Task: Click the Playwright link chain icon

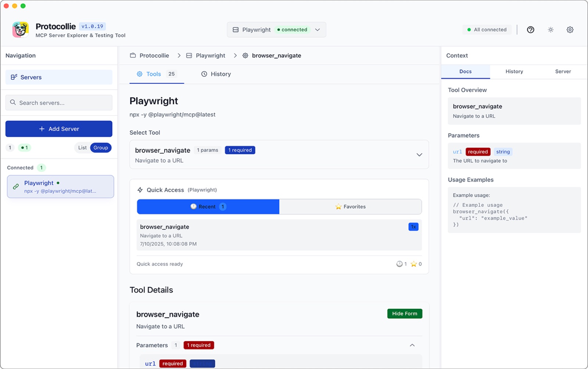Action: tap(16, 187)
